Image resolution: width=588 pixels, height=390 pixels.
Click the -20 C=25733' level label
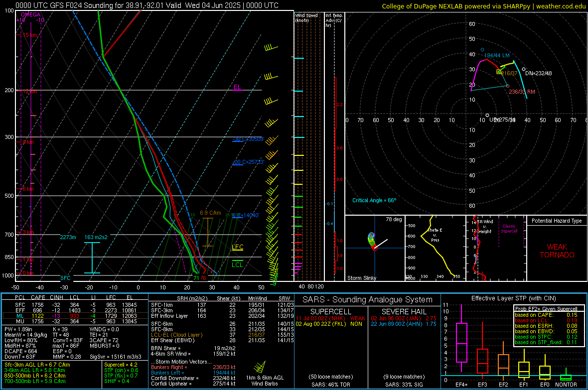(x=248, y=162)
